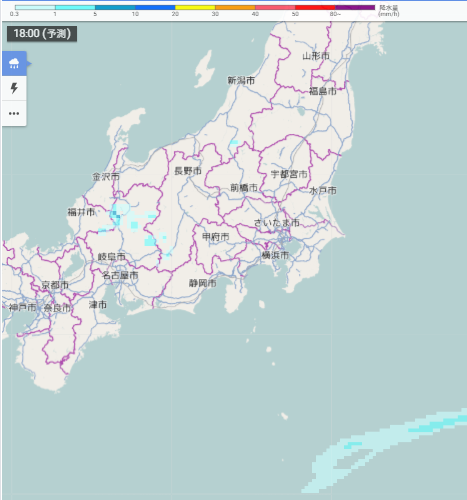This screenshot has height=500, width=467.
Task: Select the rain cloud precipitation layer icon
Action: [x=14, y=63]
